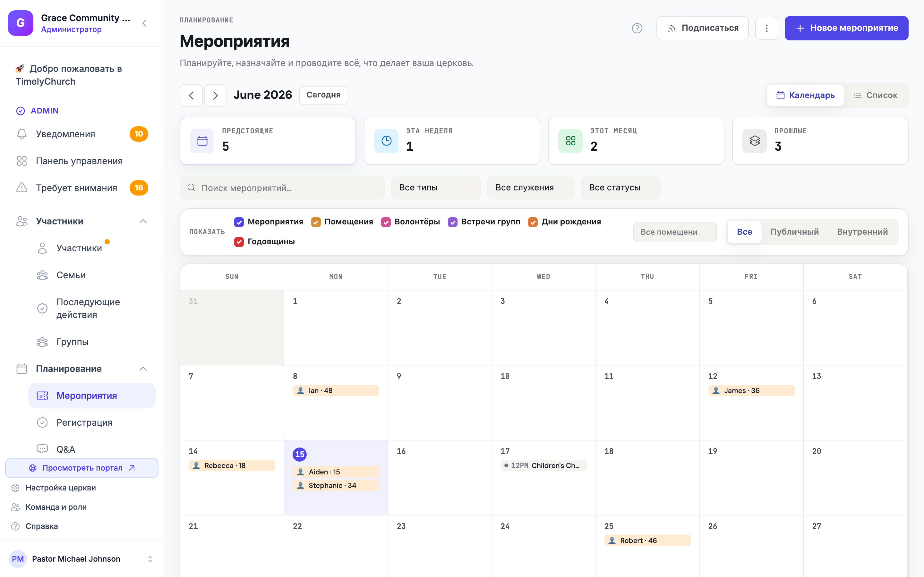Advance to next month arrow
The width and height of the screenshot is (924, 577).
(215, 96)
